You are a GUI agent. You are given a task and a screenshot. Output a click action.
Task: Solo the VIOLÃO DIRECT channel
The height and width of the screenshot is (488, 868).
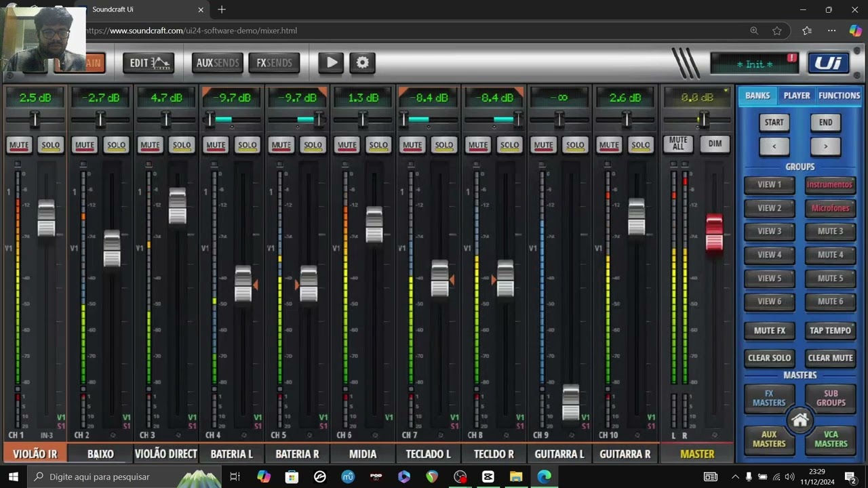(182, 145)
